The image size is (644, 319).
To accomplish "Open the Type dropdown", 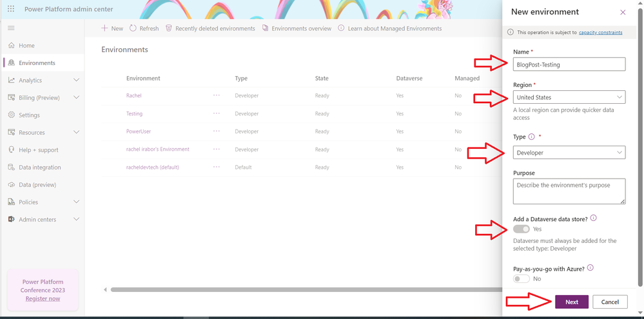I will (x=569, y=152).
